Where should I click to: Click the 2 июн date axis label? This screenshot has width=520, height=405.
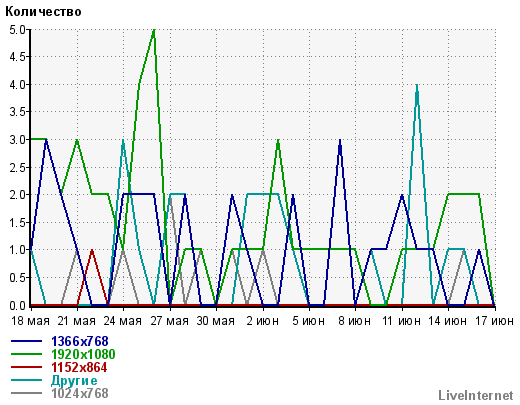pos(263,321)
